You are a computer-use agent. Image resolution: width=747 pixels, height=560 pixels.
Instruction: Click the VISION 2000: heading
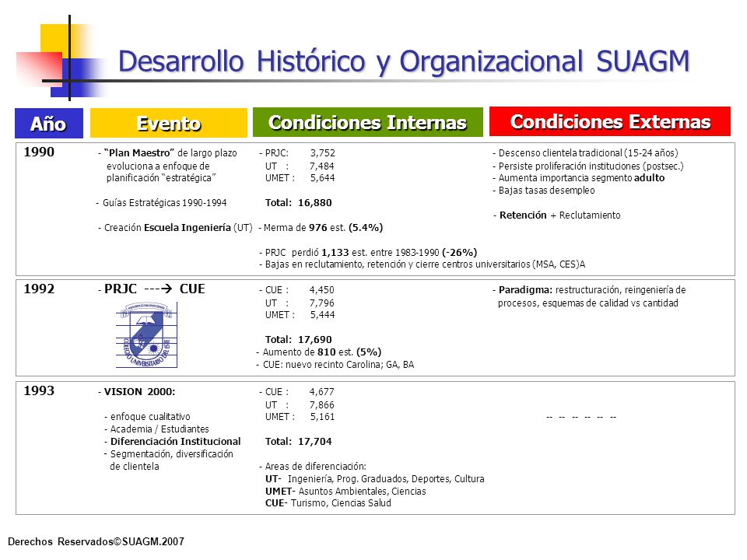137,392
